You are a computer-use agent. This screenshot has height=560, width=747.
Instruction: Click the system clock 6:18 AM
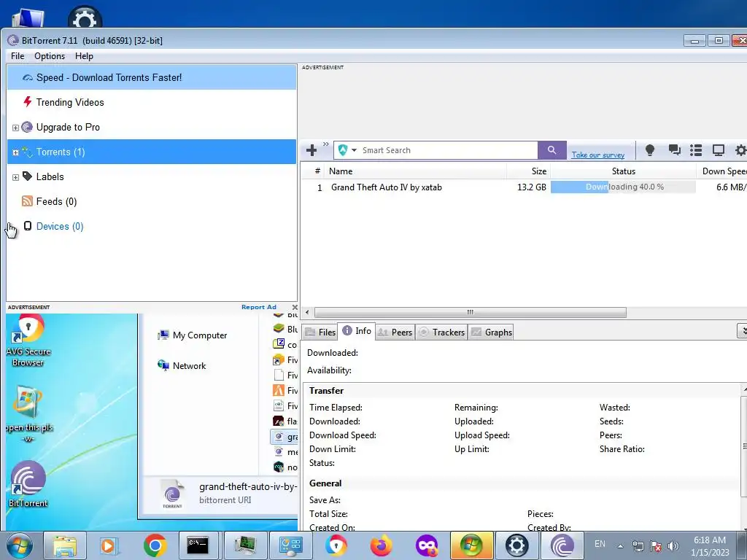coord(710,540)
